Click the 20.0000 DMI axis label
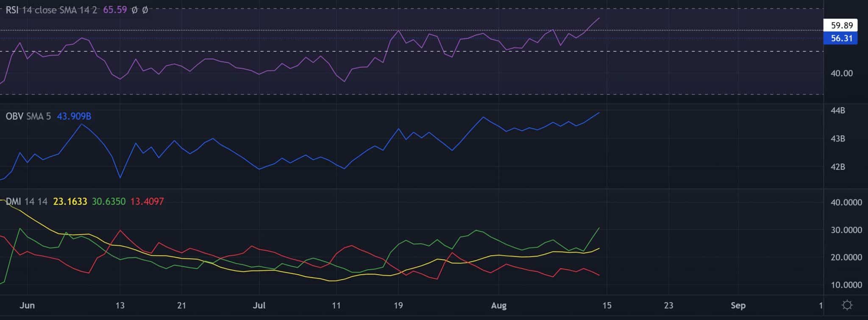 pyautogui.click(x=846, y=257)
